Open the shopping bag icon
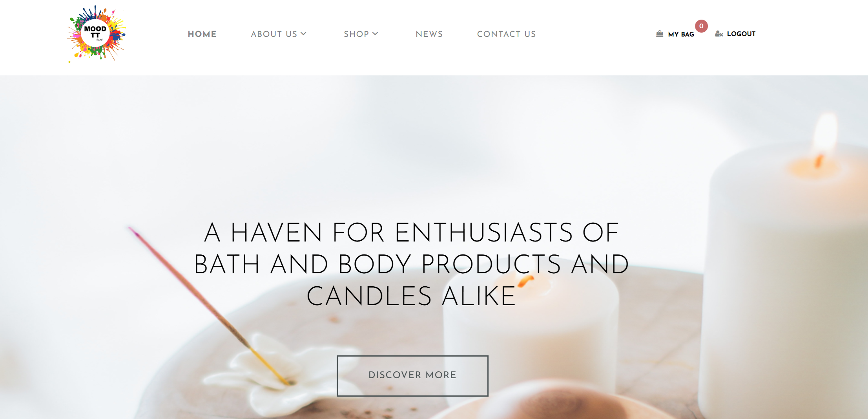Viewport: 868px width, 419px height. [x=660, y=34]
